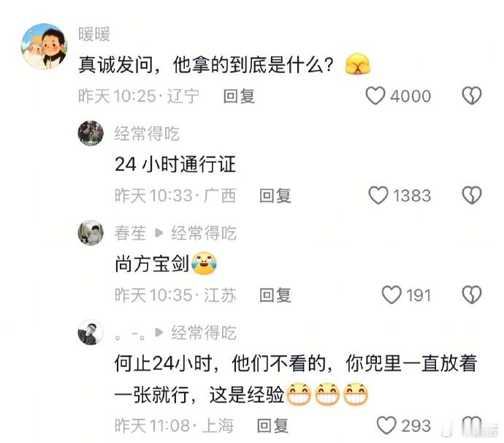The height and width of the screenshot is (443, 504).
Task: Dislike the 尚方宝剑 reply
Action: point(472,295)
